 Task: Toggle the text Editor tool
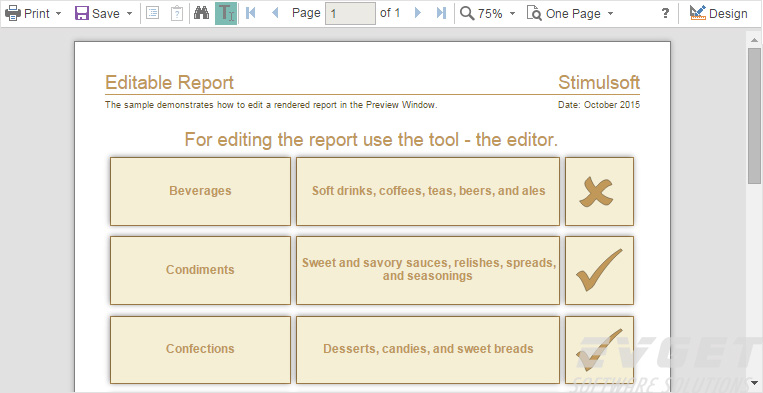(x=226, y=13)
